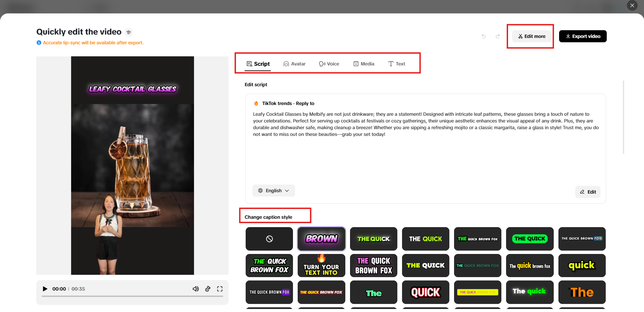Go to the Media tab
644x312 pixels.
[x=364, y=64]
